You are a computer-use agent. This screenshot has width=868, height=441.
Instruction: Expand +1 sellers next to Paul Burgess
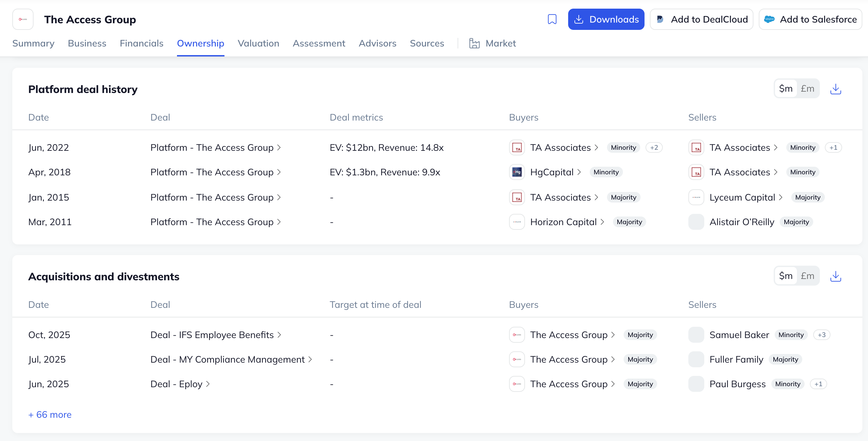click(x=818, y=384)
